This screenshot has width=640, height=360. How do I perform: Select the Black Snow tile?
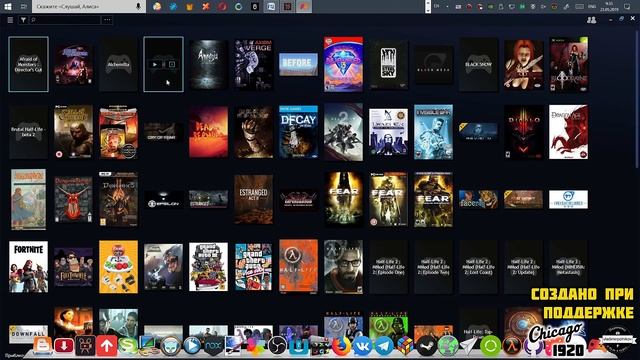click(x=478, y=64)
